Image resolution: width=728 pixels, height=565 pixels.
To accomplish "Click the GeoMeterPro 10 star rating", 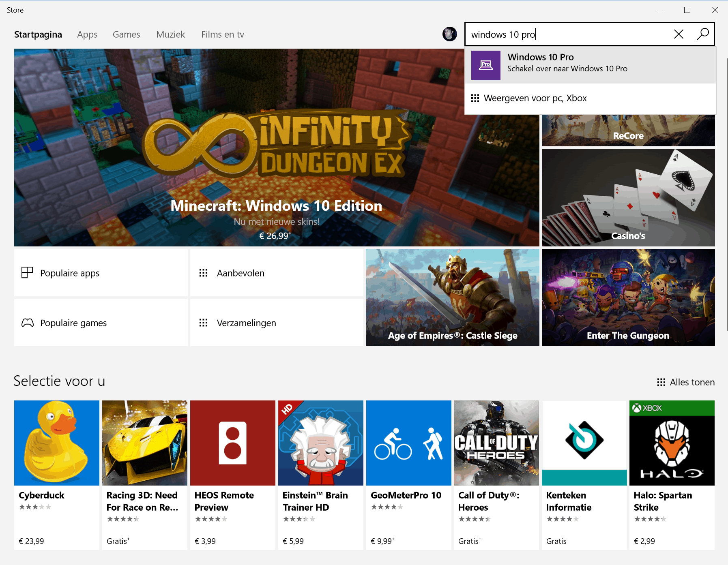I will tap(387, 507).
